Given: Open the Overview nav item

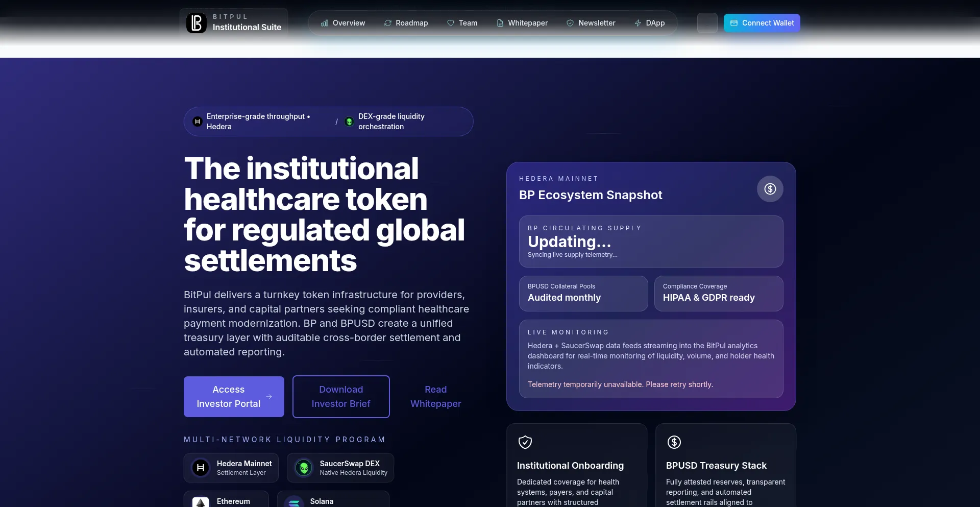Looking at the screenshot, I should [343, 23].
